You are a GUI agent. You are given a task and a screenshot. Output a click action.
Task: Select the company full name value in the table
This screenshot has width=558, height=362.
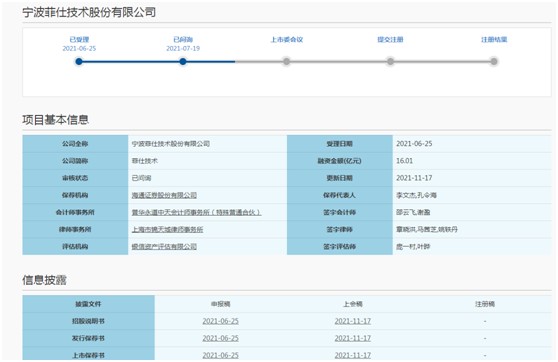[171, 144]
